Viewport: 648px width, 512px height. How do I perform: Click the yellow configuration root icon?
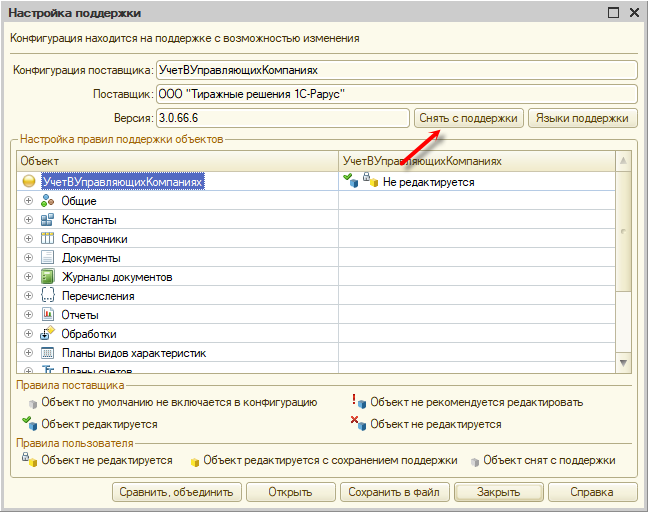tap(29, 181)
